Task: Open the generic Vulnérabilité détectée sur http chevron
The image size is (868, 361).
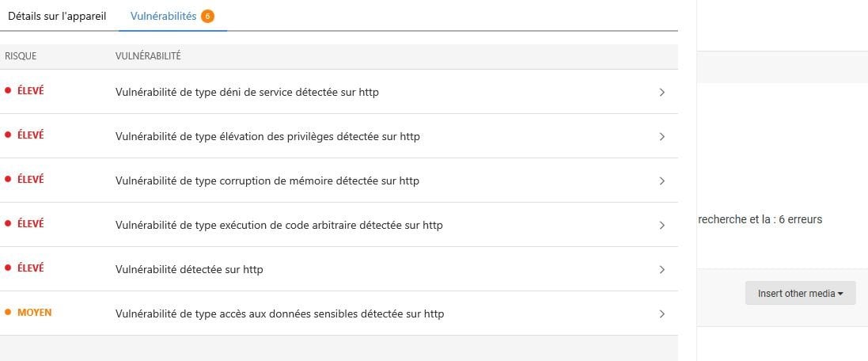Action: (662, 270)
